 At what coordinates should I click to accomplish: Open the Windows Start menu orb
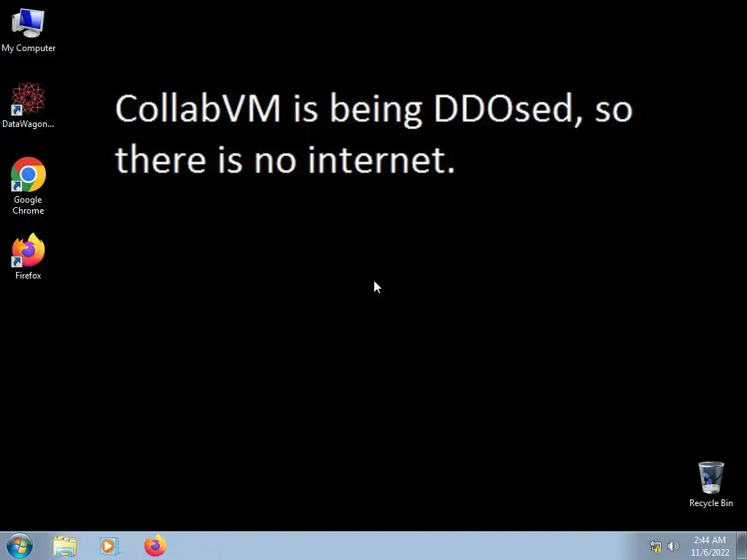click(20, 545)
